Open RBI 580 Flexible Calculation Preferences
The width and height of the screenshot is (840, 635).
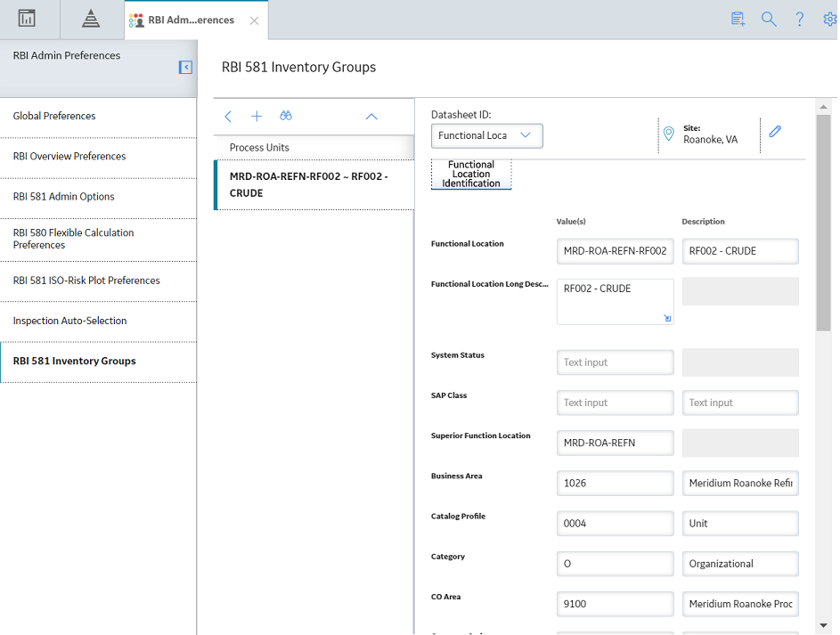coord(99,239)
